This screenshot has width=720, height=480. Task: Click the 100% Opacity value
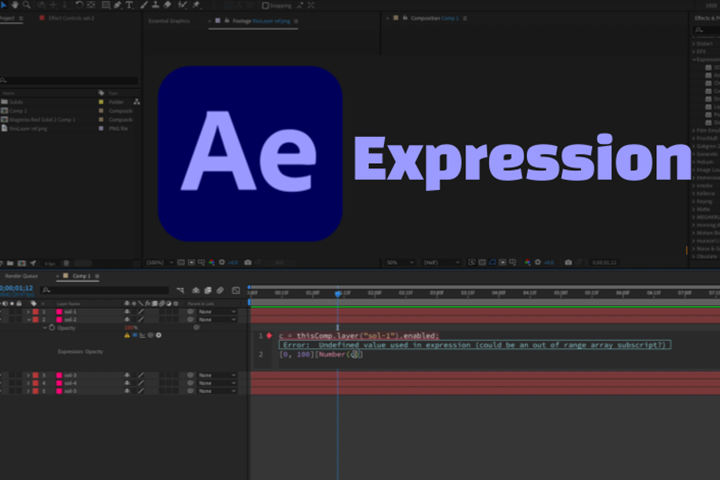131,328
